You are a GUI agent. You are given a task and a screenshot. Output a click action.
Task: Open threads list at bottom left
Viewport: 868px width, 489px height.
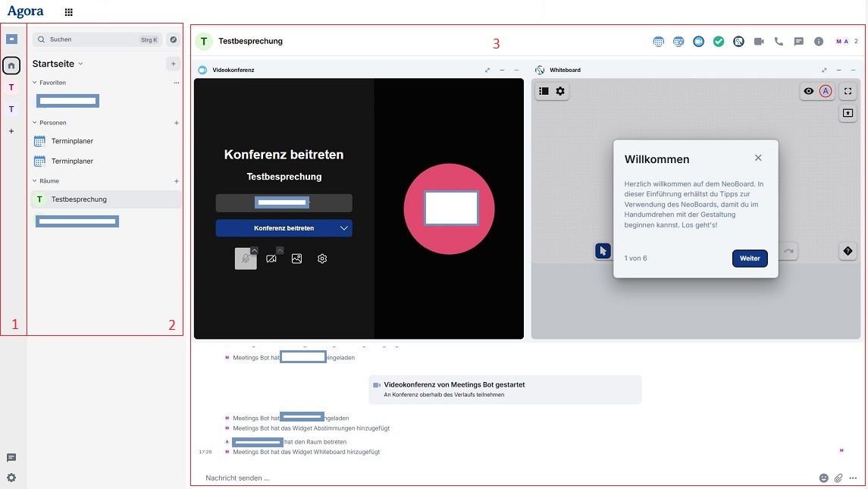tap(11, 457)
